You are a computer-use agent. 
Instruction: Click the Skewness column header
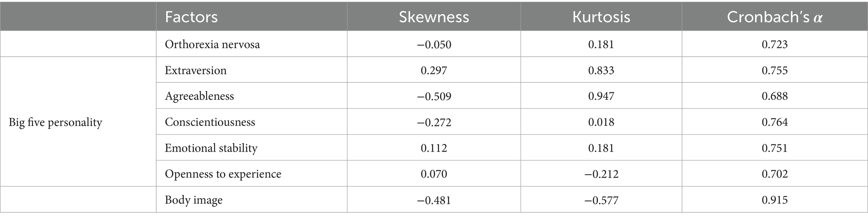click(434, 17)
